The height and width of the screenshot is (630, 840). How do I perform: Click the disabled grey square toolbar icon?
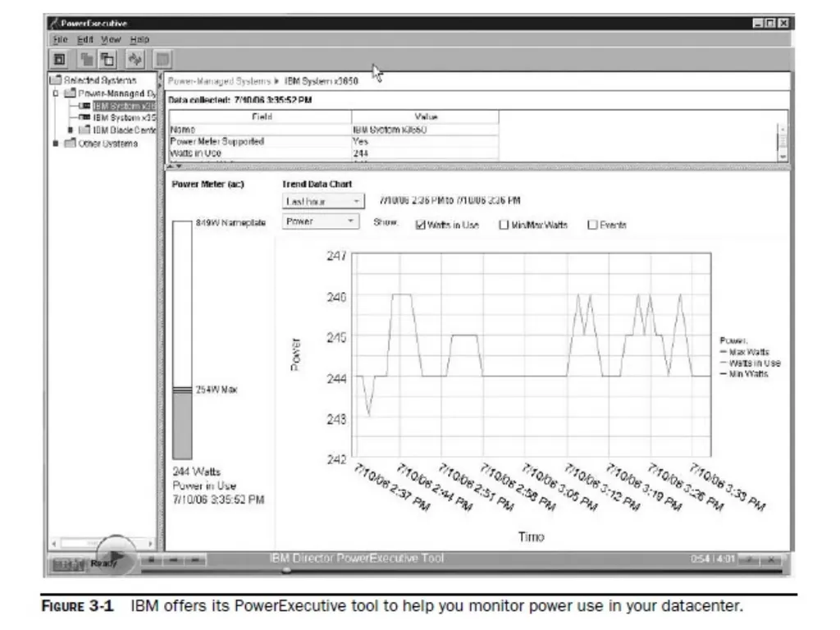[x=162, y=59]
